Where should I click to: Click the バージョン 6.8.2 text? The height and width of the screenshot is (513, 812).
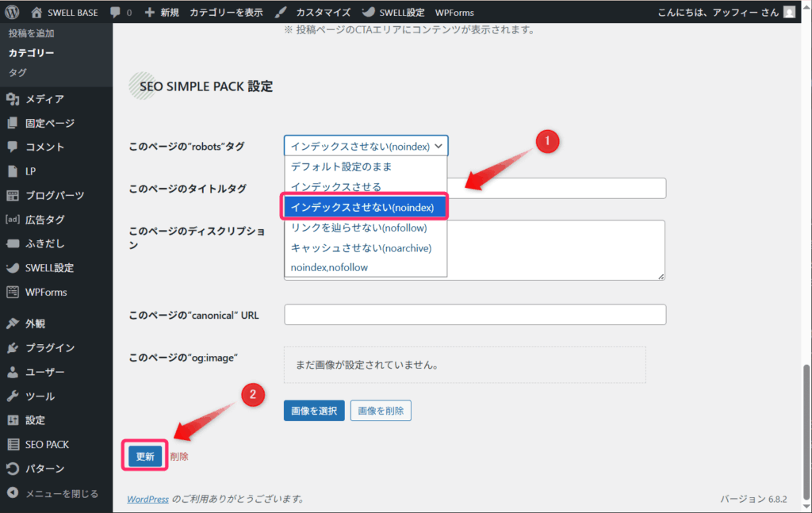tap(753, 499)
